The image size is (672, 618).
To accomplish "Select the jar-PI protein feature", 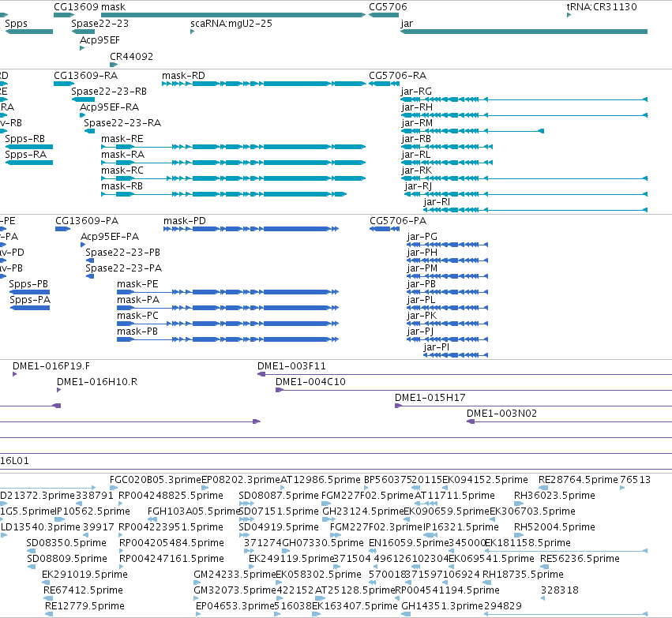I will [456, 355].
